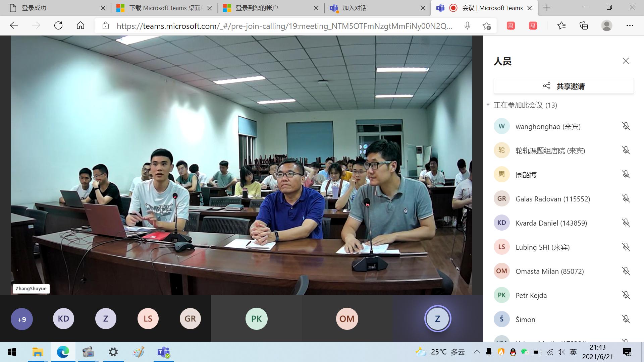Select the PK participant tile
The height and width of the screenshot is (362, 644).
tap(256, 319)
